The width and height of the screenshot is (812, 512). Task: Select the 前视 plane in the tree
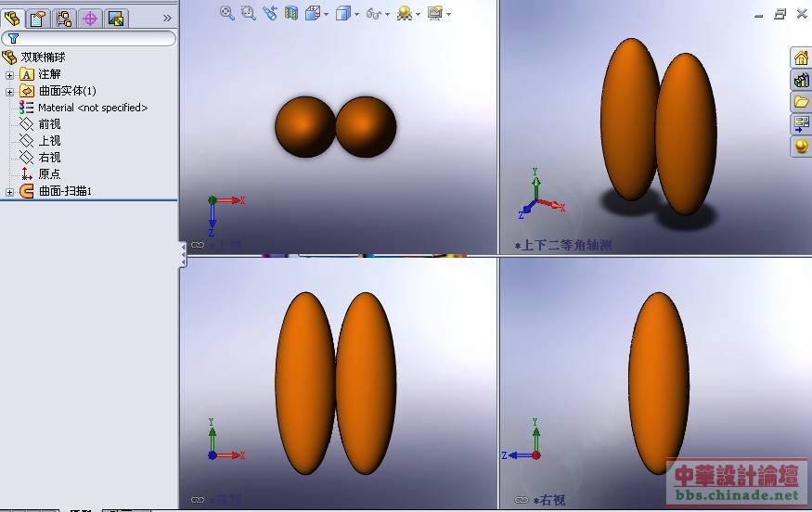click(49, 124)
